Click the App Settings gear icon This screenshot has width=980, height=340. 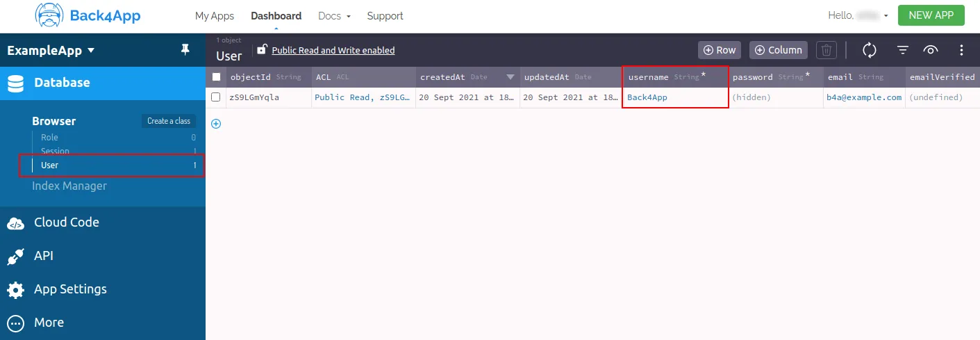15,289
